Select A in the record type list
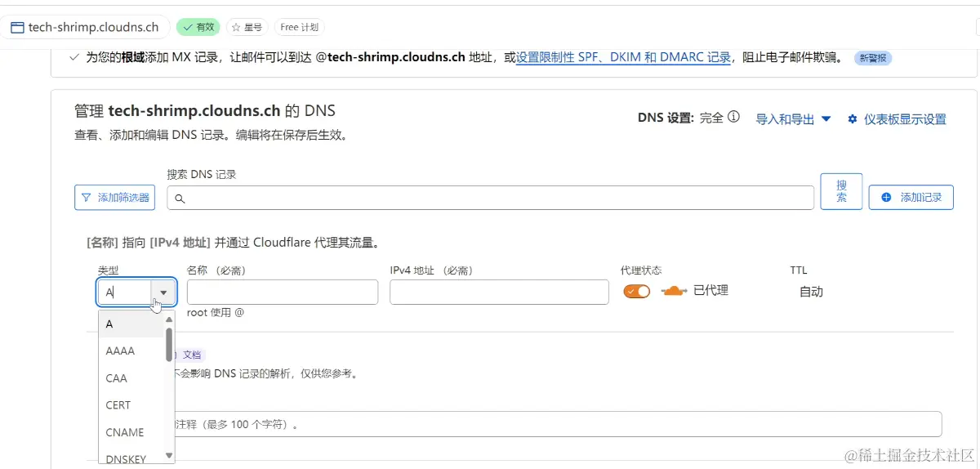The width and height of the screenshot is (980, 469). [131, 324]
